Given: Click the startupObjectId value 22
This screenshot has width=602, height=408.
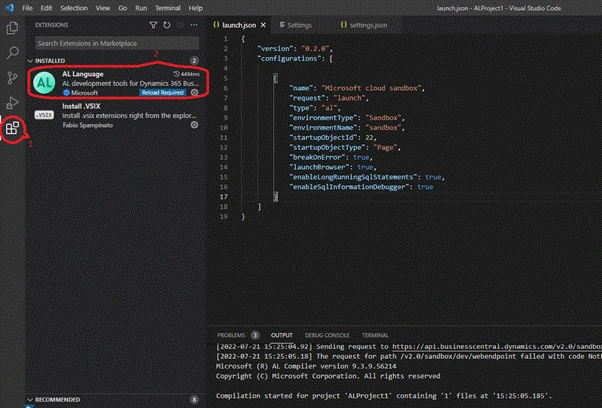Looking at the screenshot, I should point(369,137).
